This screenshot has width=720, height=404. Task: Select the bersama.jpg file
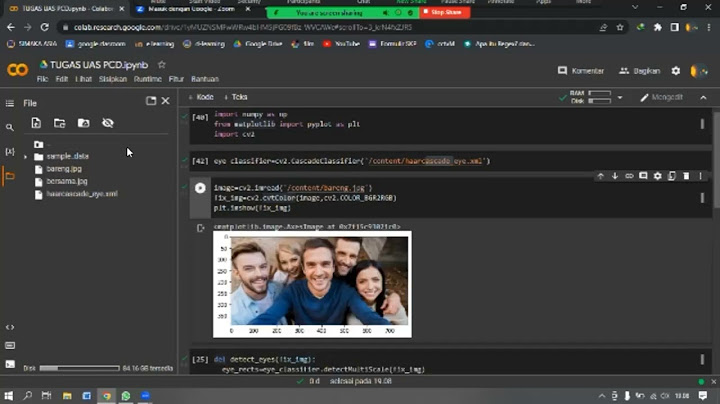click(67, 181)
